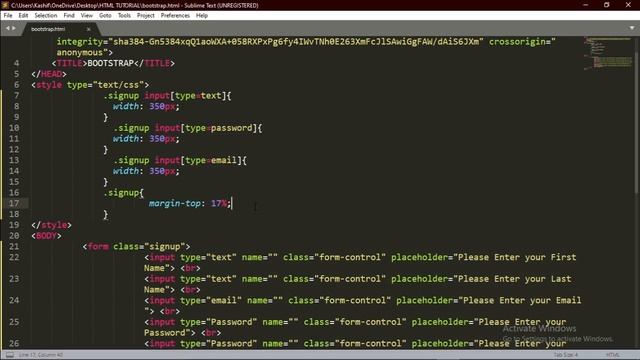Click the closing </HEAD> tag

pos(49,74)
